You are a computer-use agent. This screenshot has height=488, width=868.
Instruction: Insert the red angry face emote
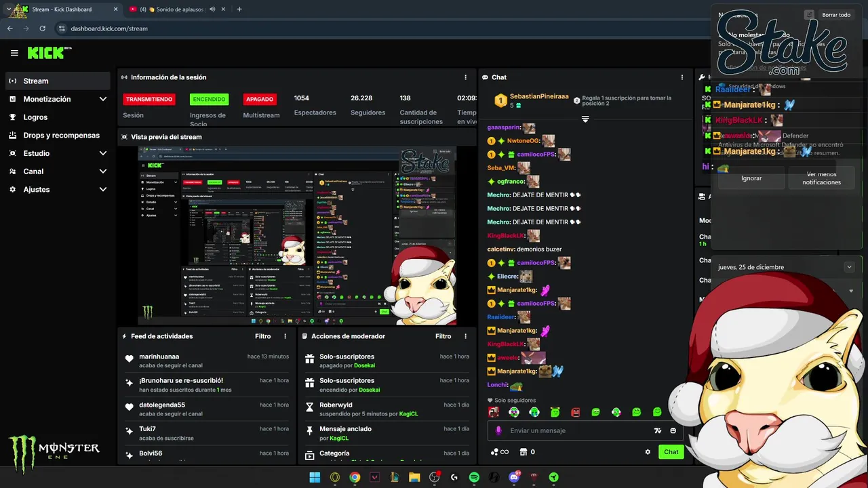point(575,412)
